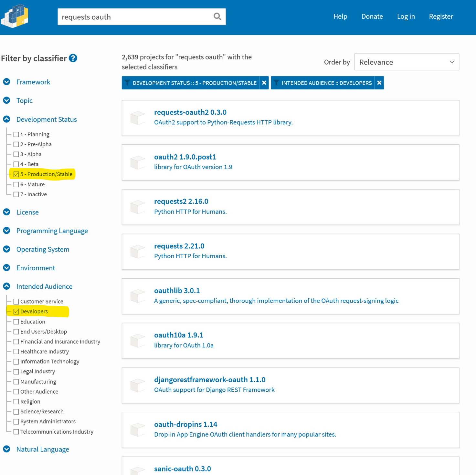The image size is (476, 475).
Task: Go to Register
Action: pyautogui.click(x=441, y=16)
